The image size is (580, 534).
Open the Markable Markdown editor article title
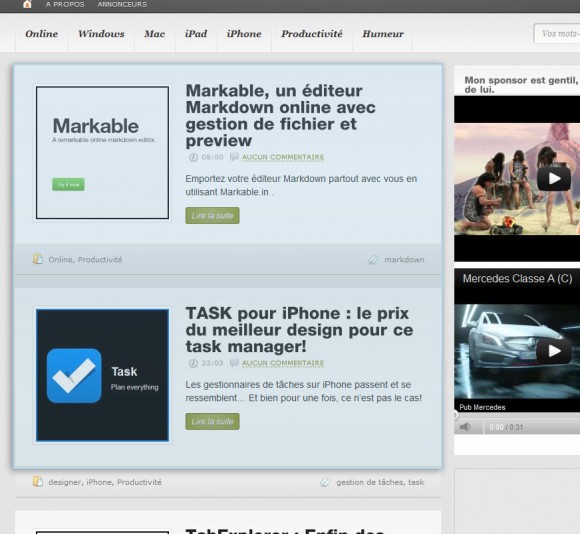coord(280,116)
